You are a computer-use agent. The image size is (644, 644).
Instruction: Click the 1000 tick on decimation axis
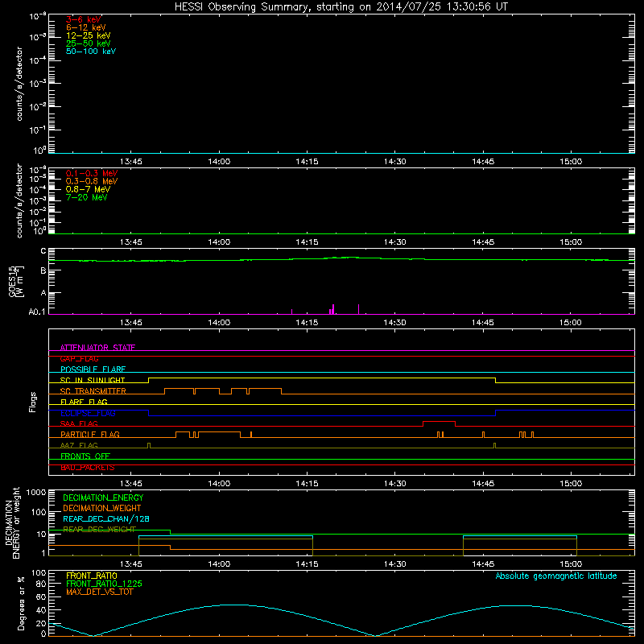[36, 492]
